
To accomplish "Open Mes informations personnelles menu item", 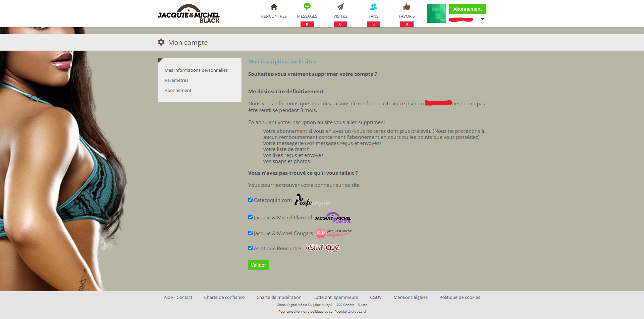I will (x=196, y=70).
